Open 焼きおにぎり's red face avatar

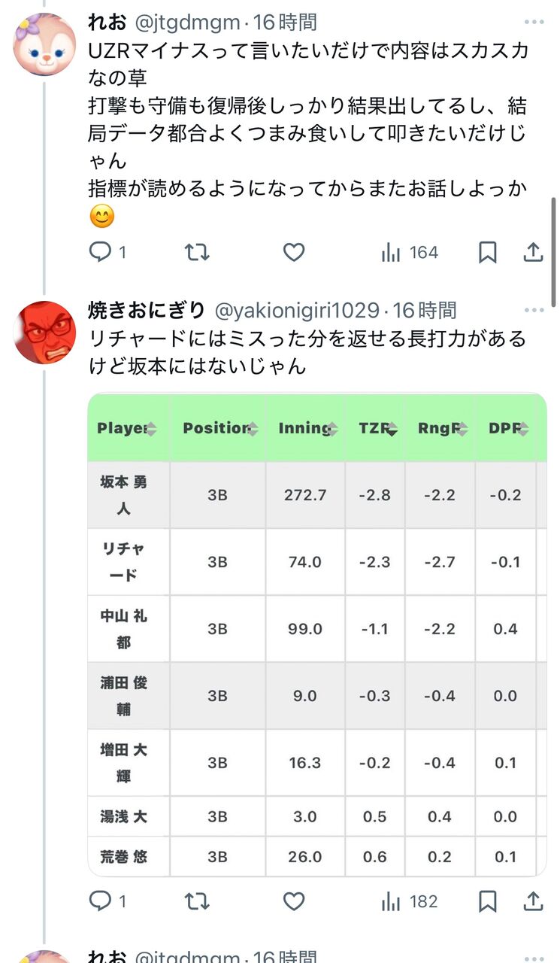[x=44, y=332]
